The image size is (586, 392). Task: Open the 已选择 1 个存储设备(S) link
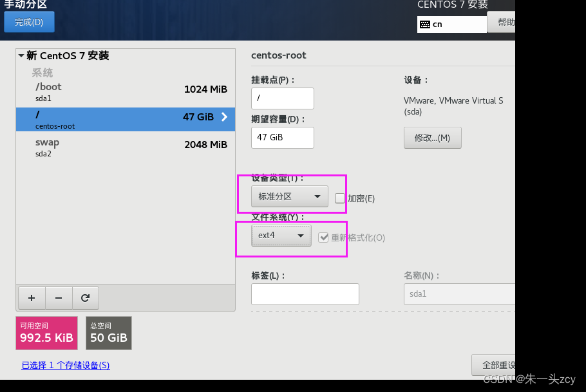pyautogui.click(x=66, y=365)
